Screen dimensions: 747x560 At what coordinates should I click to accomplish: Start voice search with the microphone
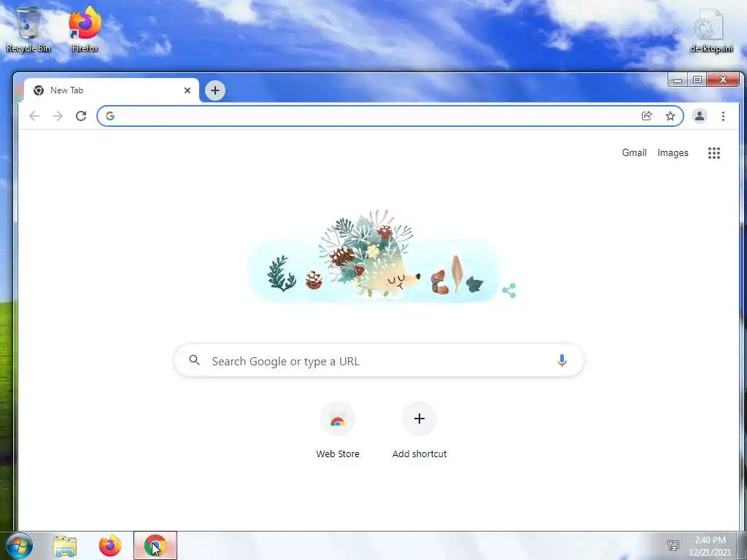(562, 361)
